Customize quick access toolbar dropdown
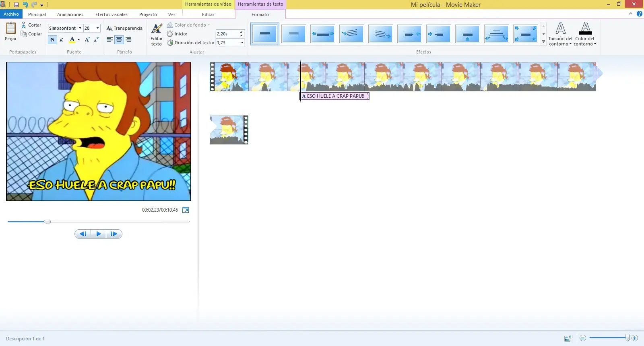Screen dimensions: 644x346 (x=41, y=5)
